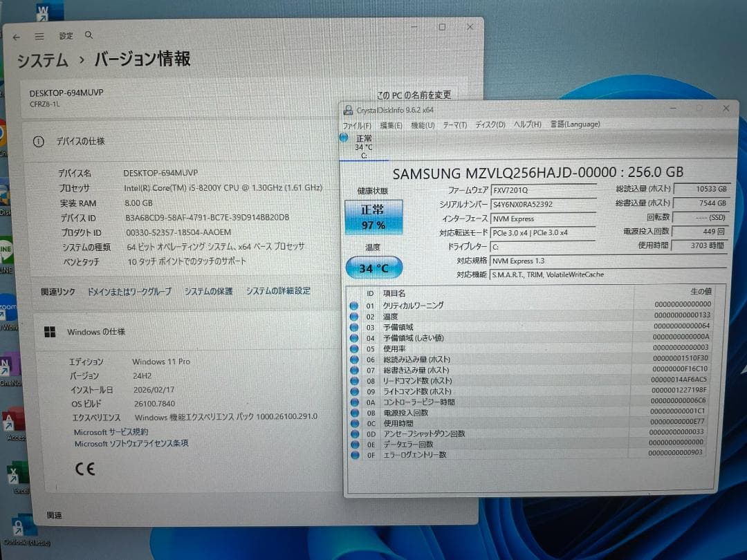Open 編集(E) menu in CrystalDiskInfo
The width and height of the screenshot is (747, 560).
click(391, 125)
